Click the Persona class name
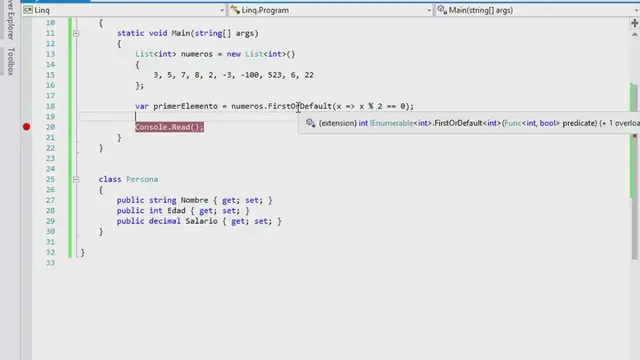This screenshot has width=640, height=360. click(142, 179)
